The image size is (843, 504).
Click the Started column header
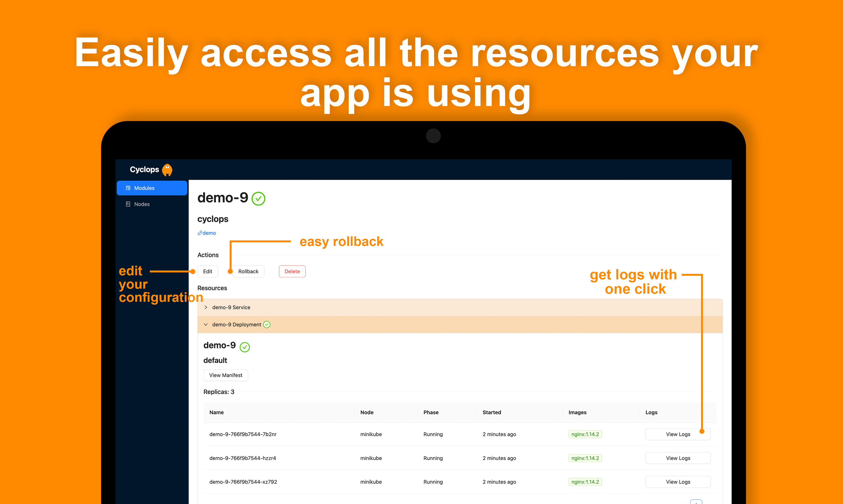point(492,412)
